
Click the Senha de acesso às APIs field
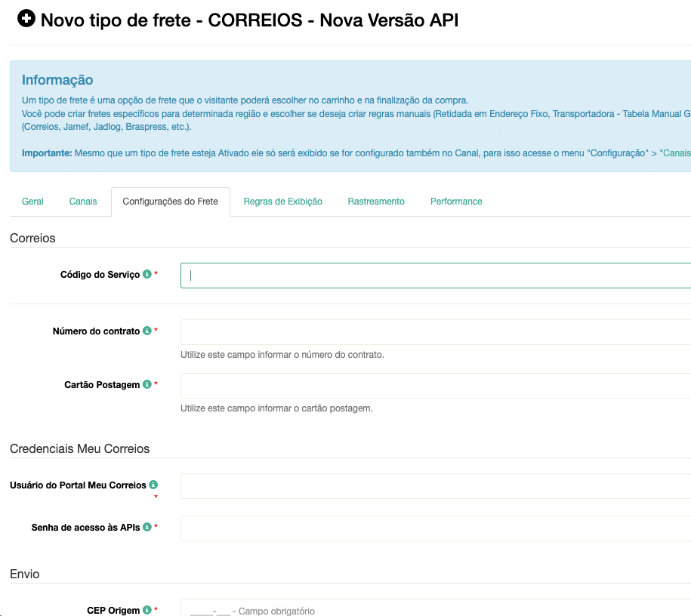coord(436,528)
